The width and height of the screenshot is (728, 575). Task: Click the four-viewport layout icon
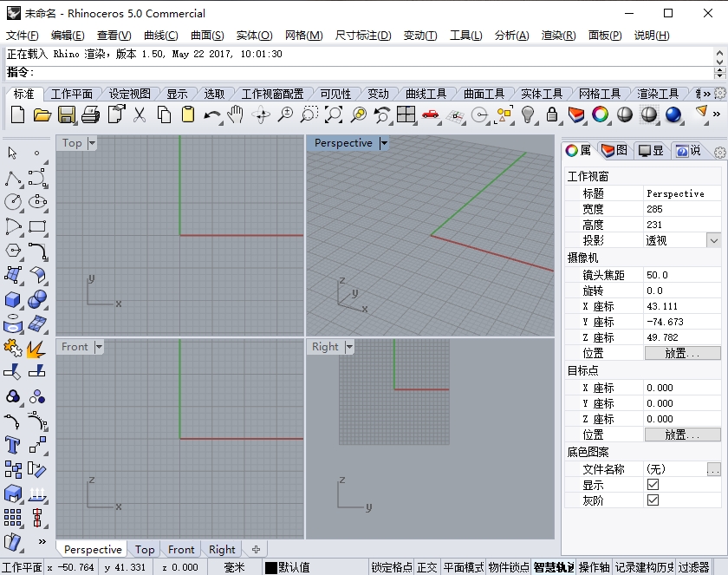click(406, 115)
